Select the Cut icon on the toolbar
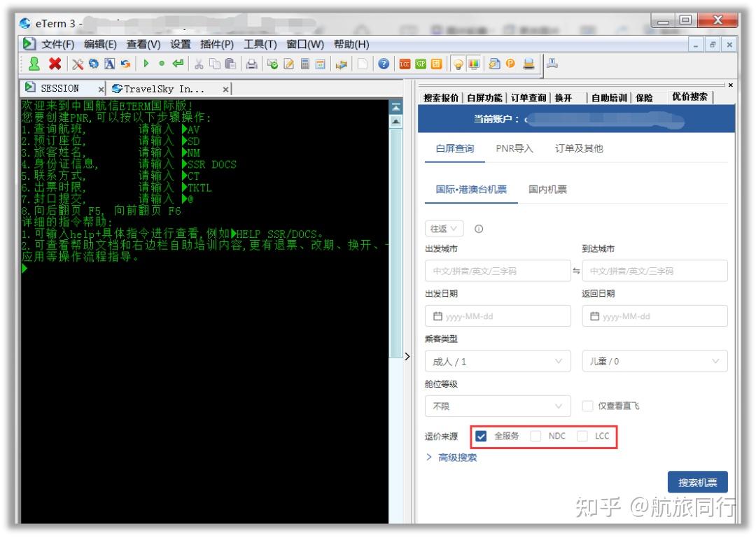 click(x=200, y=64)
